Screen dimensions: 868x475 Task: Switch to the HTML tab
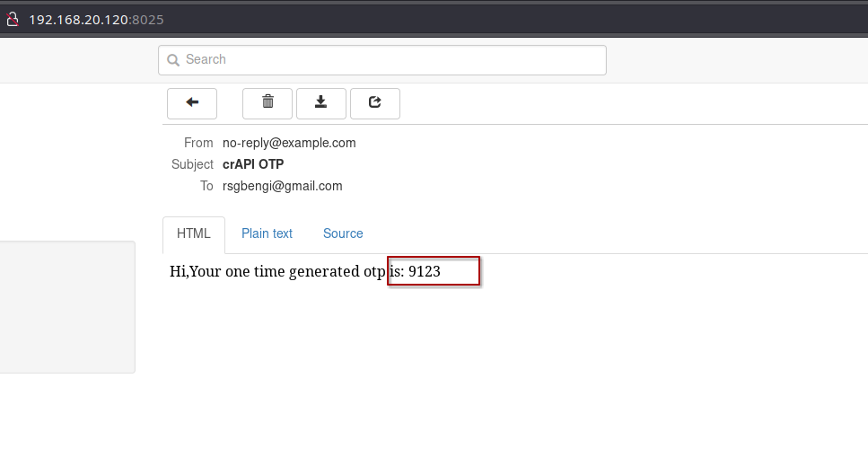tap(193, 233)
